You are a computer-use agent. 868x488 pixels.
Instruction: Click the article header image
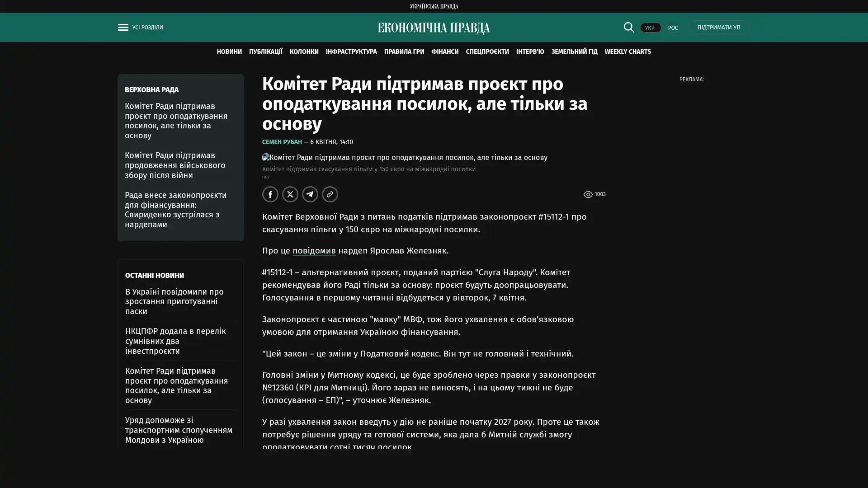404,157
